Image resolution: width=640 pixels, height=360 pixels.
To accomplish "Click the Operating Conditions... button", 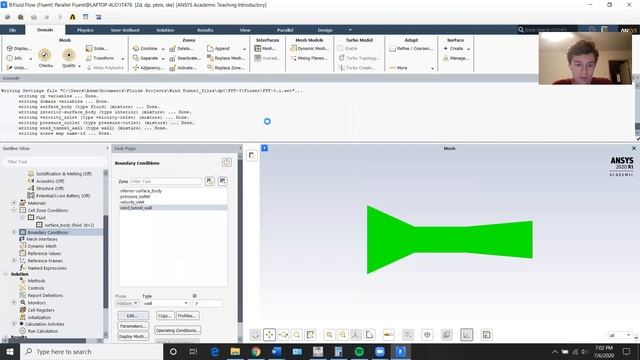I will coord(178,330).
